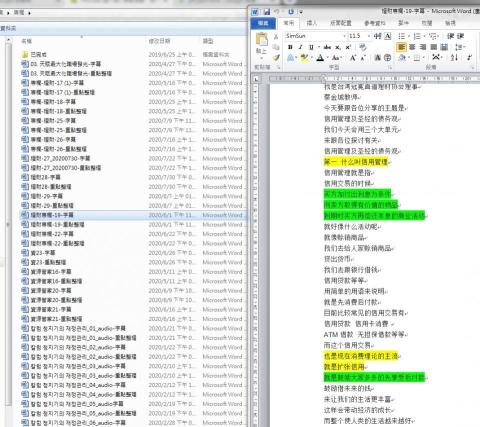Viewport: 480px width, 427px height.
Task: Click the Cut scissors icon in Word
Action: pos(276,37)
